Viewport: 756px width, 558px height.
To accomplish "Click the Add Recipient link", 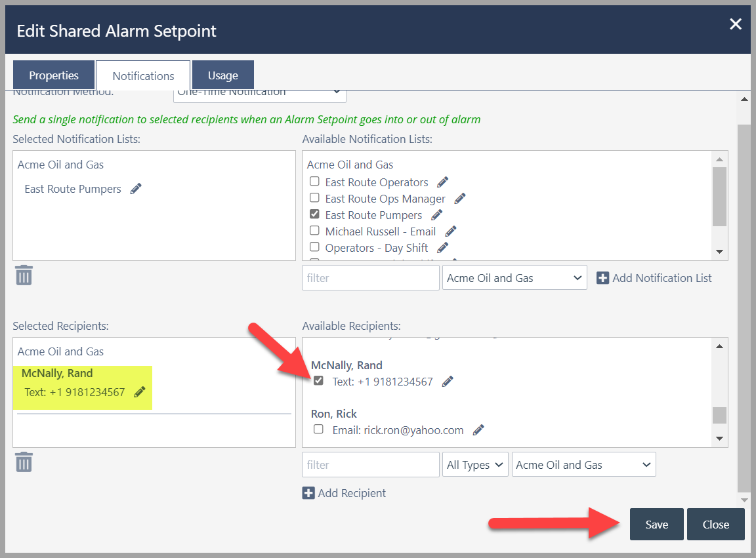I will coord(344,493).
